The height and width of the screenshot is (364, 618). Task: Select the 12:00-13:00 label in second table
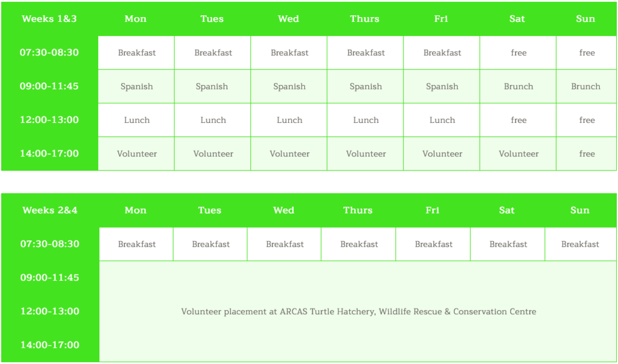tap(50, 311)
